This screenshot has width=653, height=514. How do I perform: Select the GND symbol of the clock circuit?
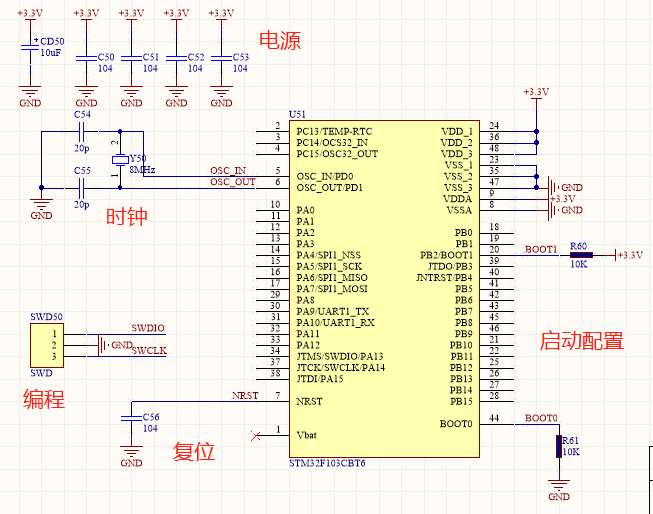click(x=41, y=209)
